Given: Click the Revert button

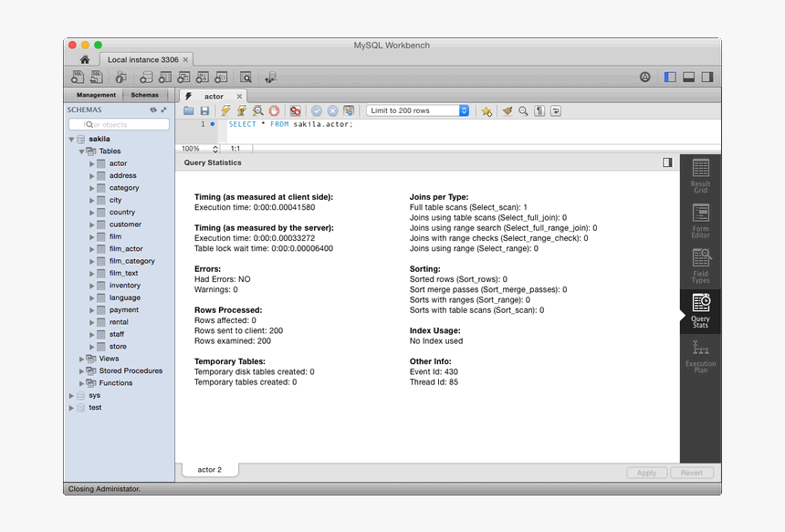Looking at the screenshot, I should click(691, 473).
